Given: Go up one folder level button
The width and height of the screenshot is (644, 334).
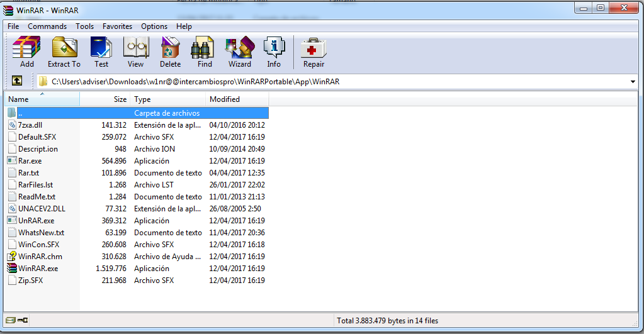Looking at the screenshot, I should [x=17, y=81].
